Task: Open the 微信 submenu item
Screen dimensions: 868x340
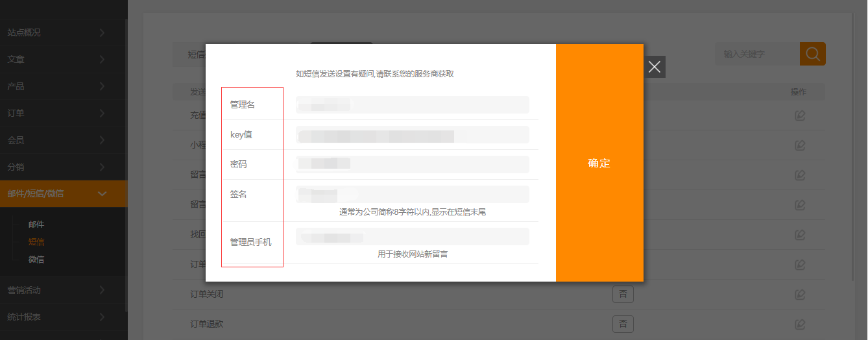Action: click(x=36, y=260)
